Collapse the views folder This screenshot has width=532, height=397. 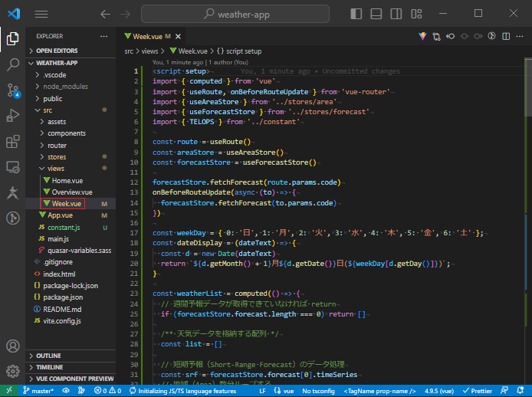coord(71,169)
